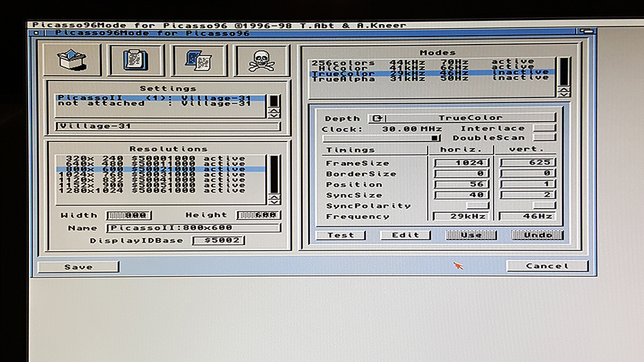The image size is (644, 362).
Task: Click the Height field
Action: tap(258, 215)
